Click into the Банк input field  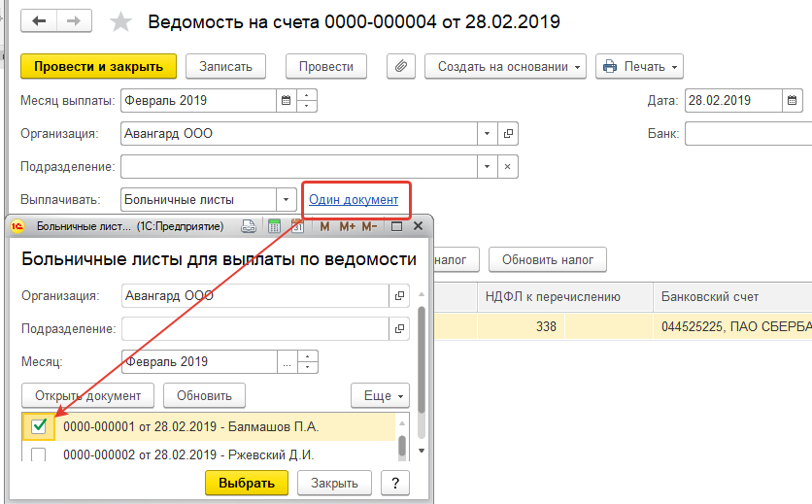point(748,134)
